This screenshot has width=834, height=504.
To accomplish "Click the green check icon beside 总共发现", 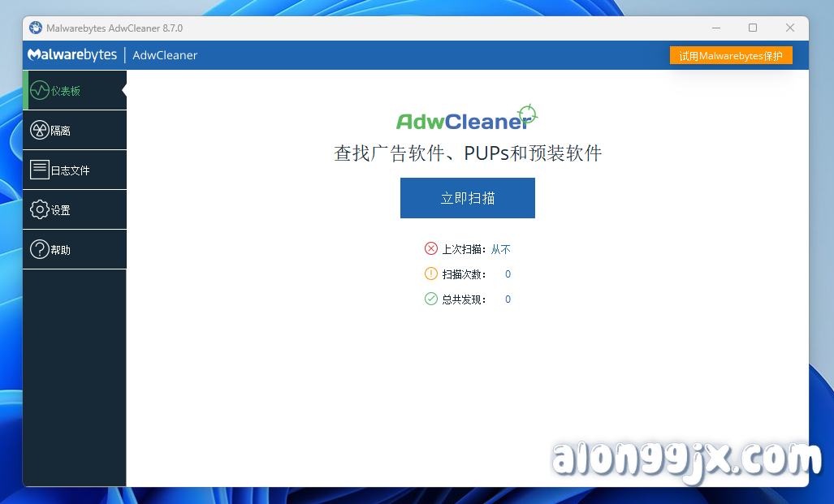I will click(x=431, y=299).
